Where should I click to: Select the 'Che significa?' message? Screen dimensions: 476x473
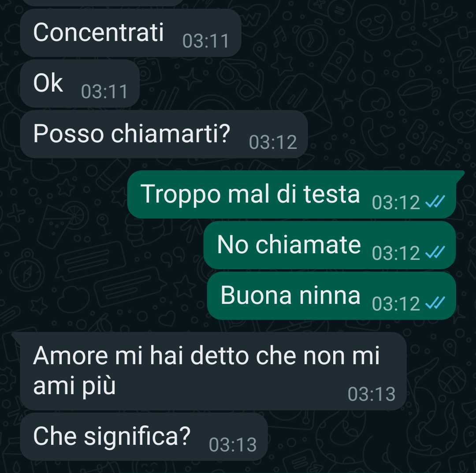point(144,437)
